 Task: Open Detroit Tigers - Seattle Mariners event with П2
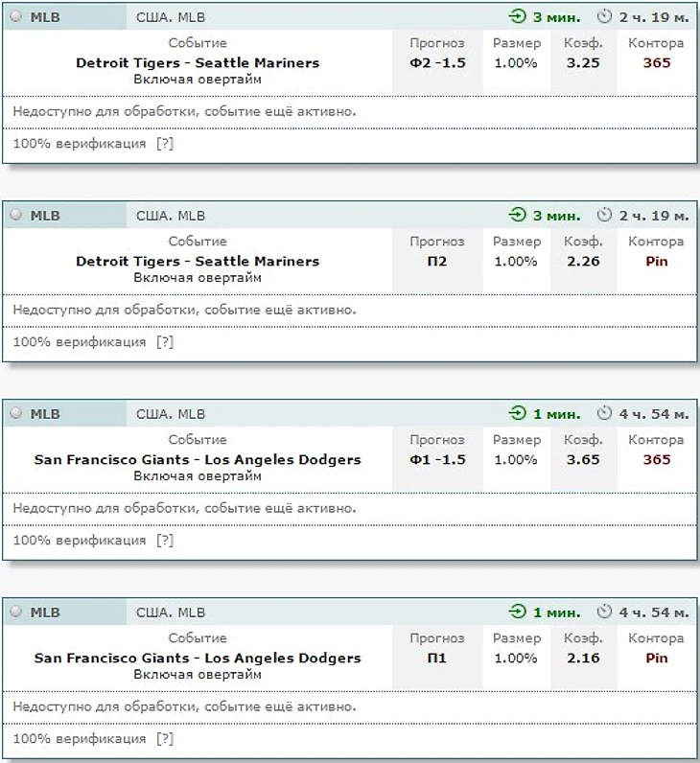coord(198,261)
